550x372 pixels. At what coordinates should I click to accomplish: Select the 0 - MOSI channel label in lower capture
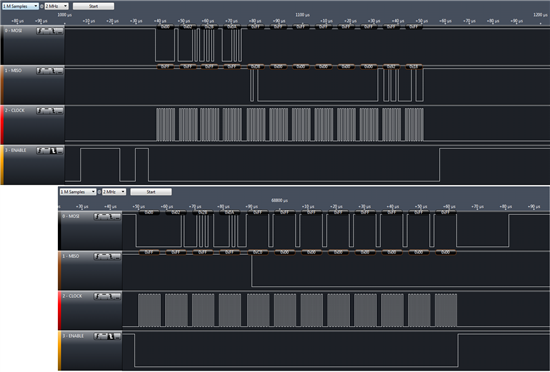pyautogui.click(x=71, y=216)
